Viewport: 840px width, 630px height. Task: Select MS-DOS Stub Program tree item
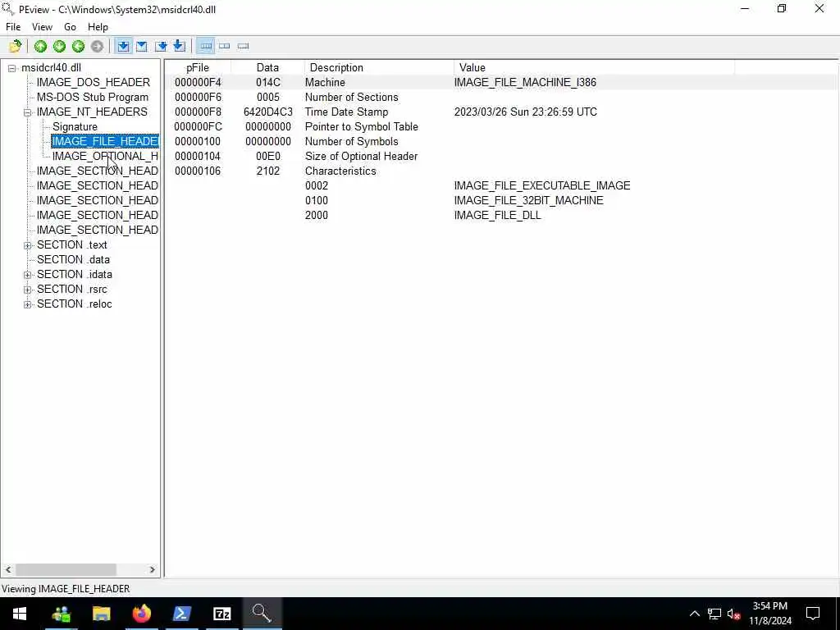(x=93, y=97)
